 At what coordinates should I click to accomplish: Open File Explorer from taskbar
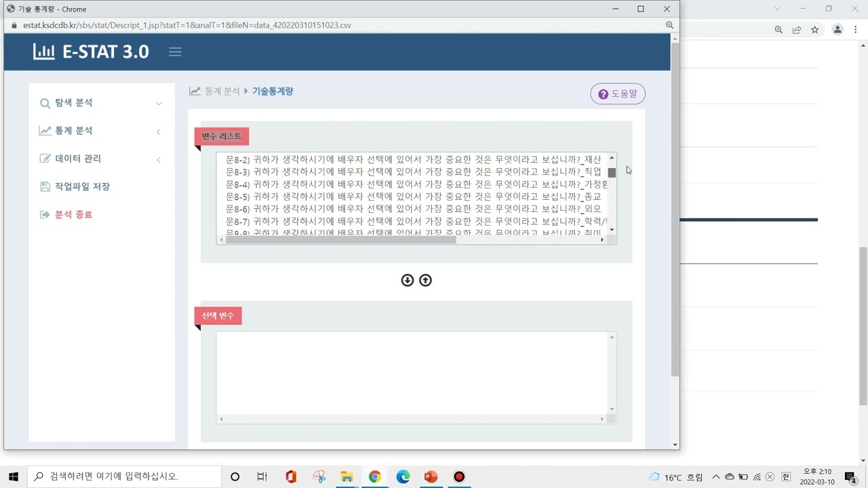(x=347, y=476)
